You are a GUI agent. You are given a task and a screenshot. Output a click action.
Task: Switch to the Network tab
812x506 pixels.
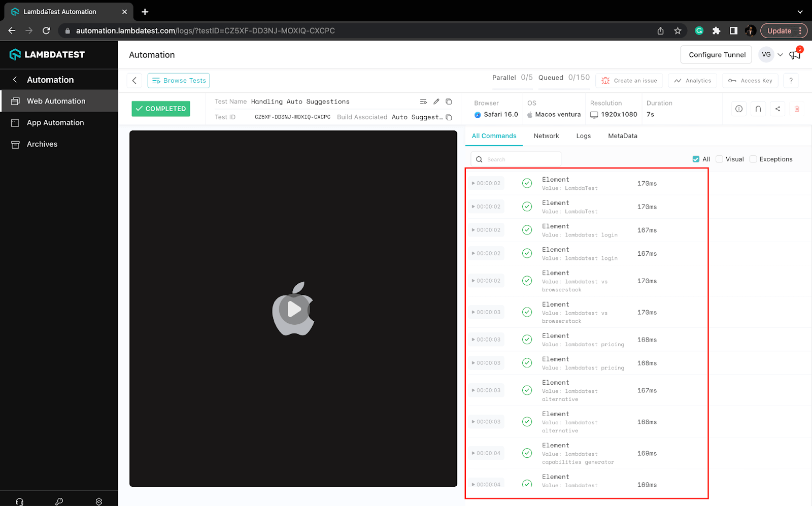tap(546, 136)
